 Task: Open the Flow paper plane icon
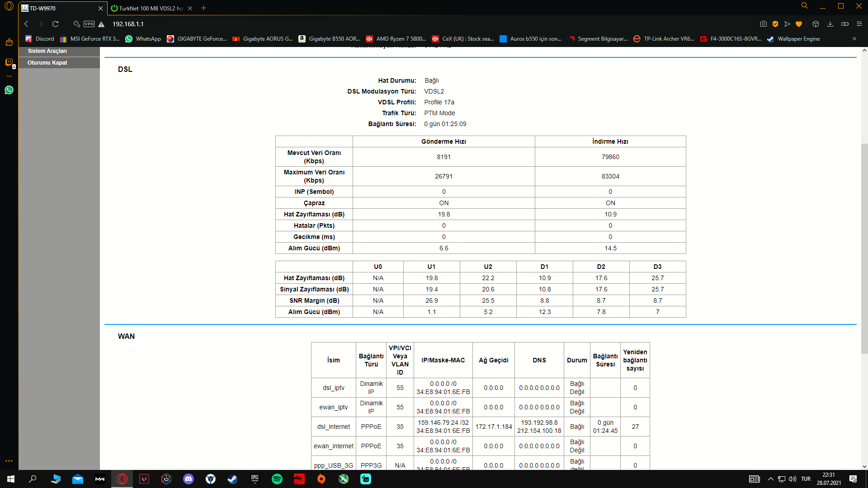pos(787,24)
